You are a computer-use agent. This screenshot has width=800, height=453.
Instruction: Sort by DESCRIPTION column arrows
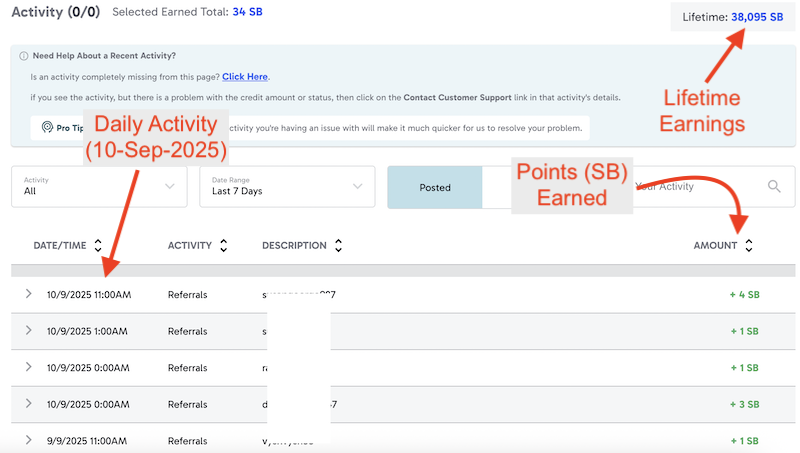[338, 245]
